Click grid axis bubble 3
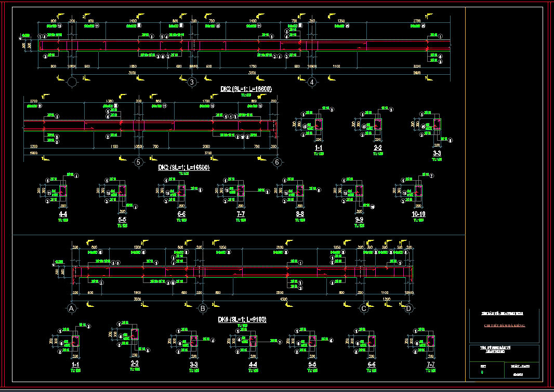554x392 pixels. point(192,82)
